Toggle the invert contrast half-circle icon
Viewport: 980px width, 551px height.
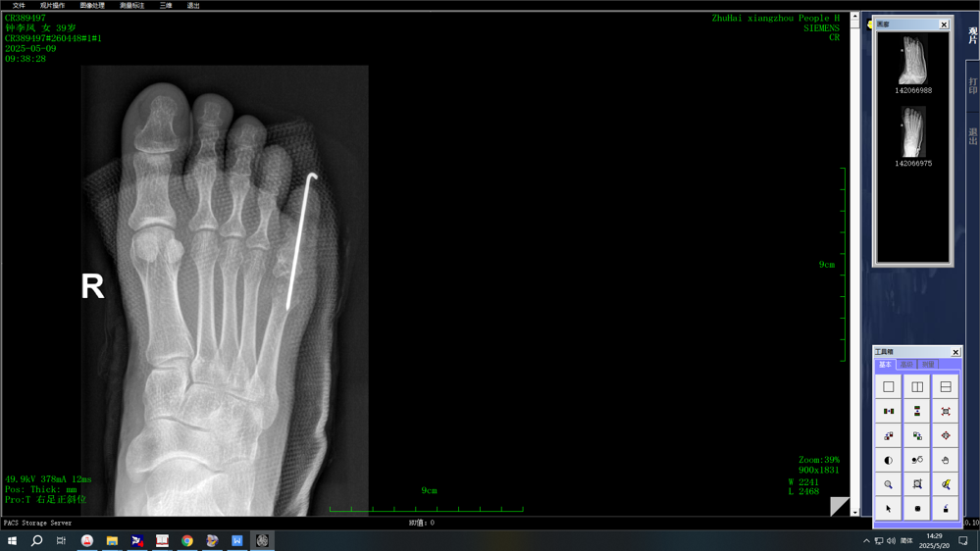click(889, 460)
